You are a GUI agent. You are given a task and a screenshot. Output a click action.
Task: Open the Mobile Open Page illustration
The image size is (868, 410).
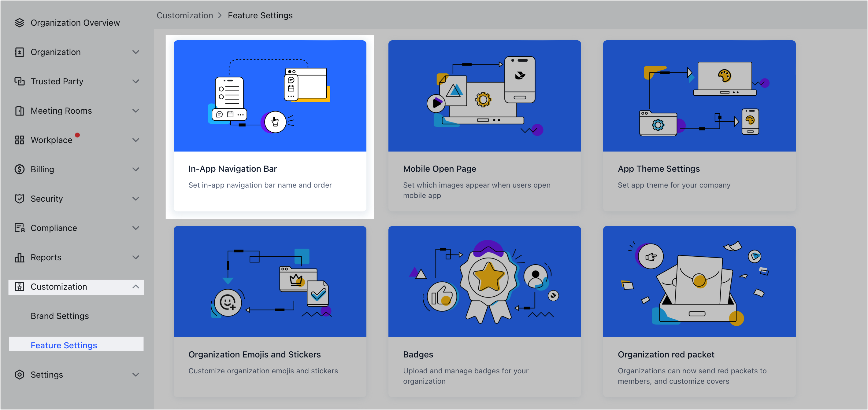pos(484,96)
